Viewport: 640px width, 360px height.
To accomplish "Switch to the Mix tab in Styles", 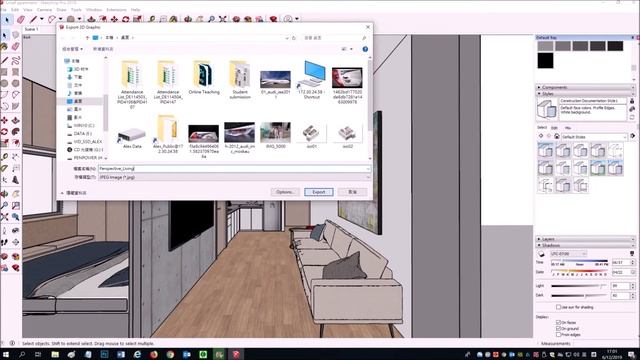I will (x=568, y=128).
